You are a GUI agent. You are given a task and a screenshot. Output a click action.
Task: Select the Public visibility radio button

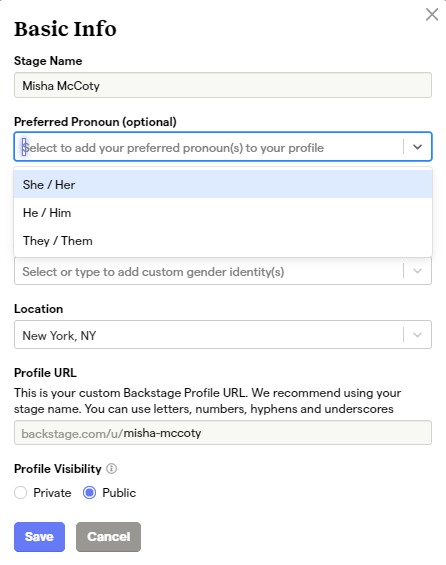point(89,493)
